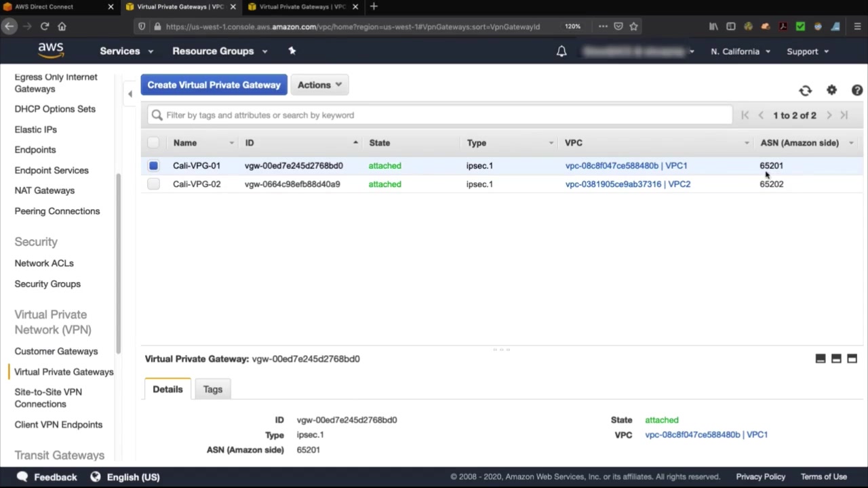
Task: Toggle the browser sidebar icon
Action: (730, 26)
